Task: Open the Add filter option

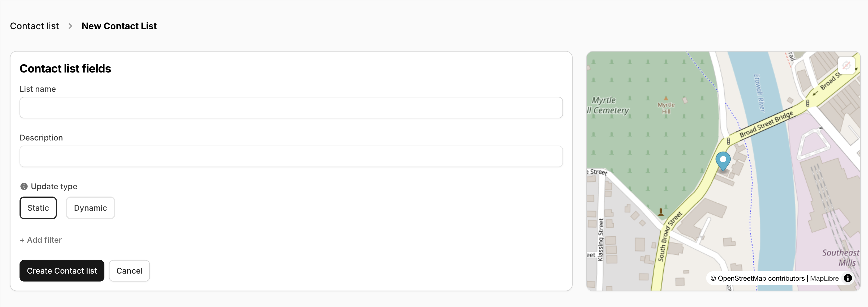Action: pyautogui.click(x=40, y=240)
